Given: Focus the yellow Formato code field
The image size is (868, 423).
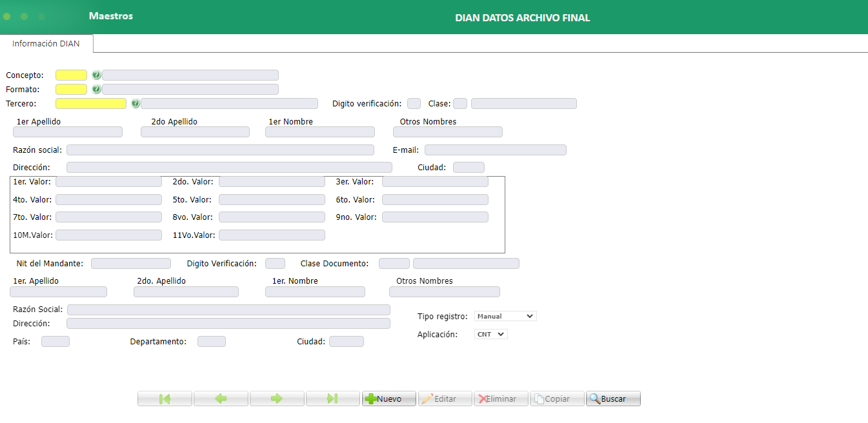Looking at the screenshot, I should click(x=71, y=90).
